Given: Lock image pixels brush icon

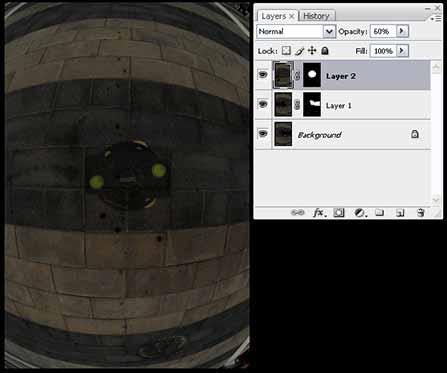Looking at the screenshot, I should click(299, 51).
